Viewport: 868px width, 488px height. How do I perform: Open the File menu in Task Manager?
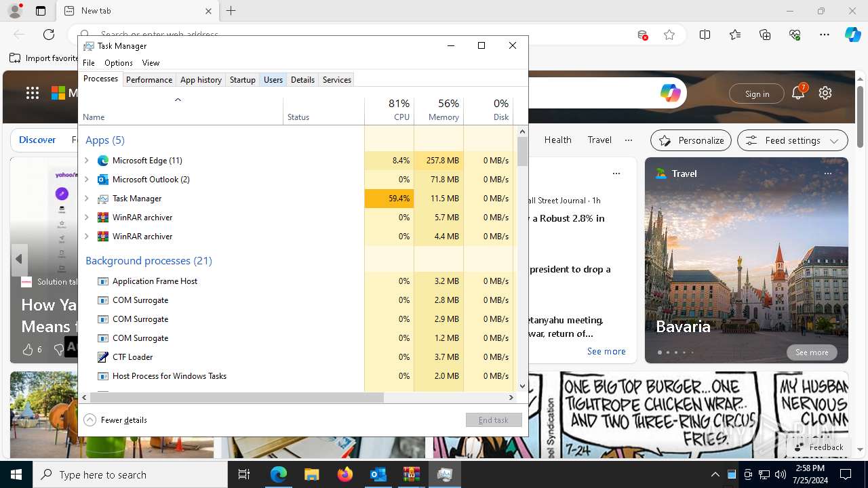(89, 63)
